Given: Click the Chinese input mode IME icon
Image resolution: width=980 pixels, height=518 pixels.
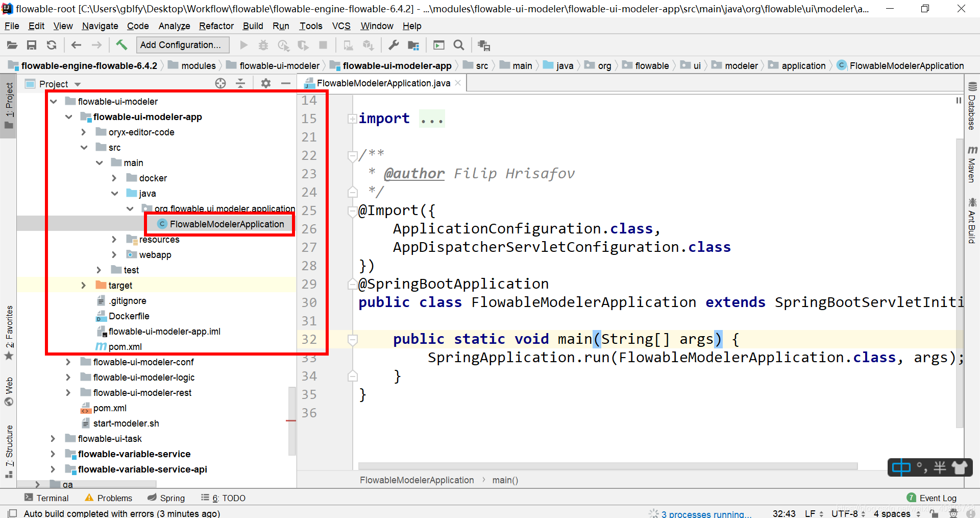Looking at the screenshot, I should 901,467.
